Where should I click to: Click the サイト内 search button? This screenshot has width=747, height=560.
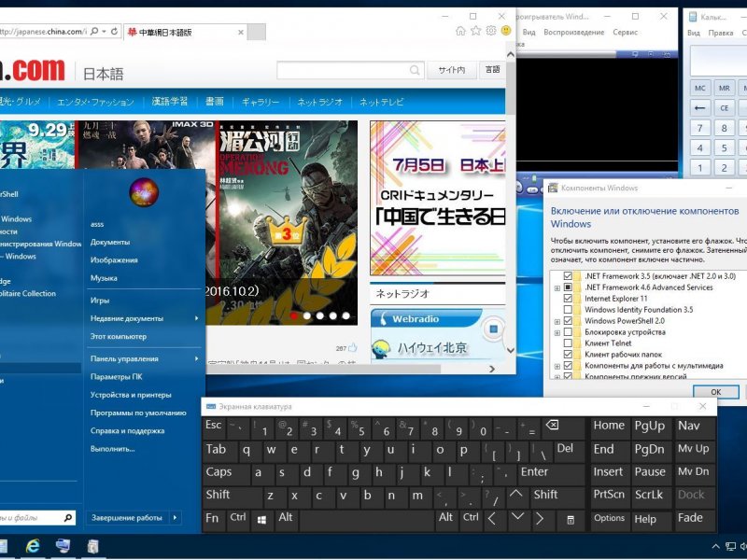click(x=451, y=71)
